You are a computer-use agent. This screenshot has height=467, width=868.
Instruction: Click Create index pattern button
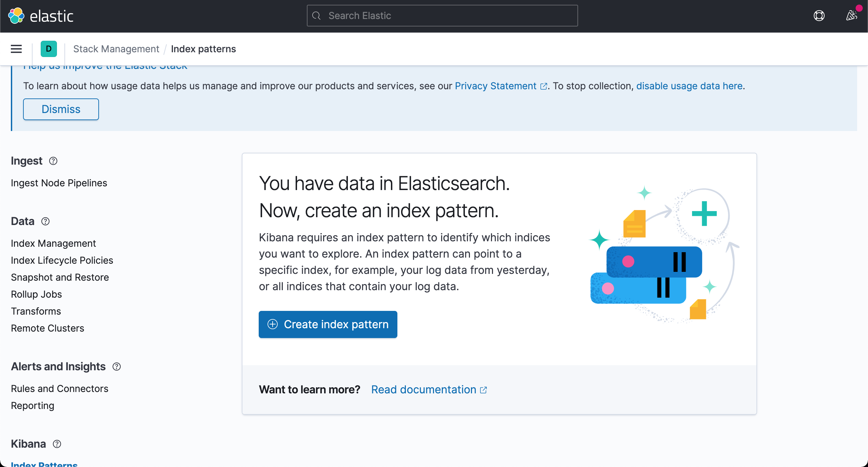tap(328, 324)
